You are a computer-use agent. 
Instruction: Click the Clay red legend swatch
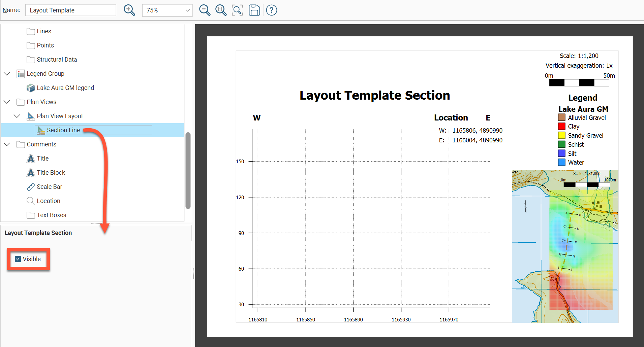[561, 126]
